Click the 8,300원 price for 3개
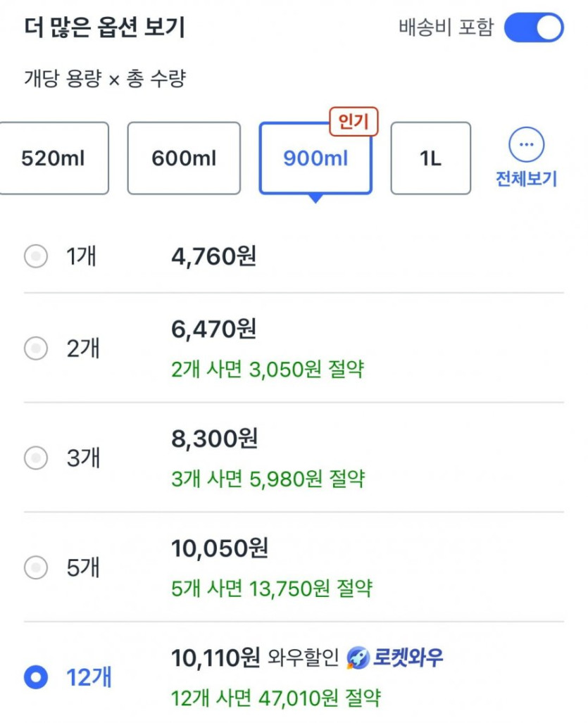The width and height of the screenshot is (588, 723). (x=214, y=439)
